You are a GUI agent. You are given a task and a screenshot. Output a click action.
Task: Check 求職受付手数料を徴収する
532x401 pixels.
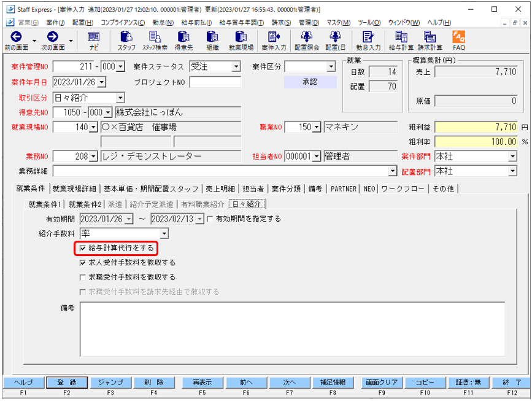[x=82, y=278]
